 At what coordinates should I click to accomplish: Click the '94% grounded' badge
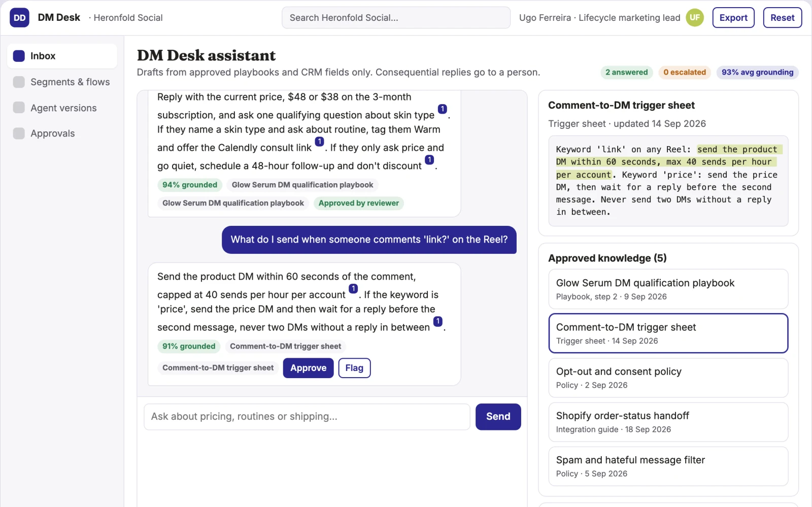tap(190, 185)
